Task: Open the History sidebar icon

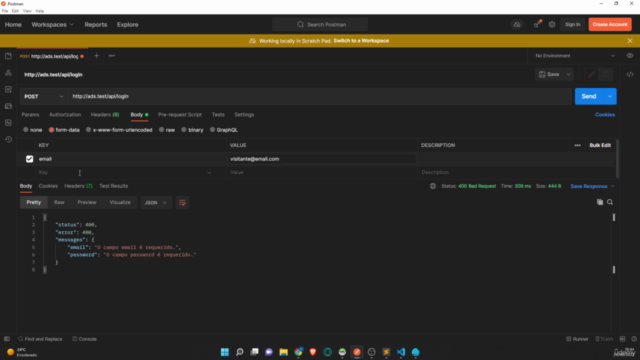Action: pos(8,139)
